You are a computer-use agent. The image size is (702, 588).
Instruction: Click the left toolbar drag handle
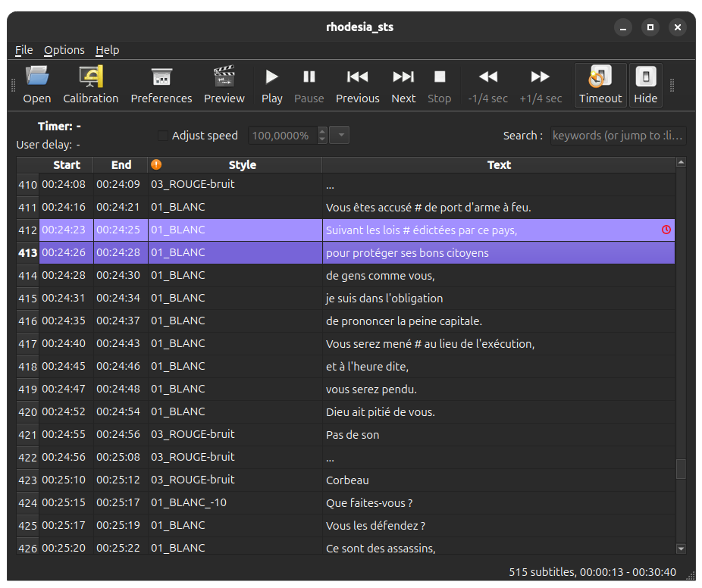point(13,85)
